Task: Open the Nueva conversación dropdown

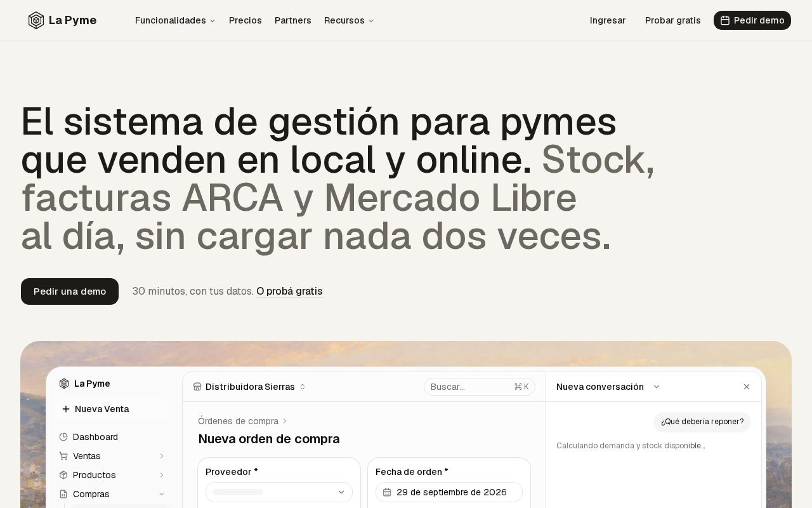Action: (x=608, y=387)
